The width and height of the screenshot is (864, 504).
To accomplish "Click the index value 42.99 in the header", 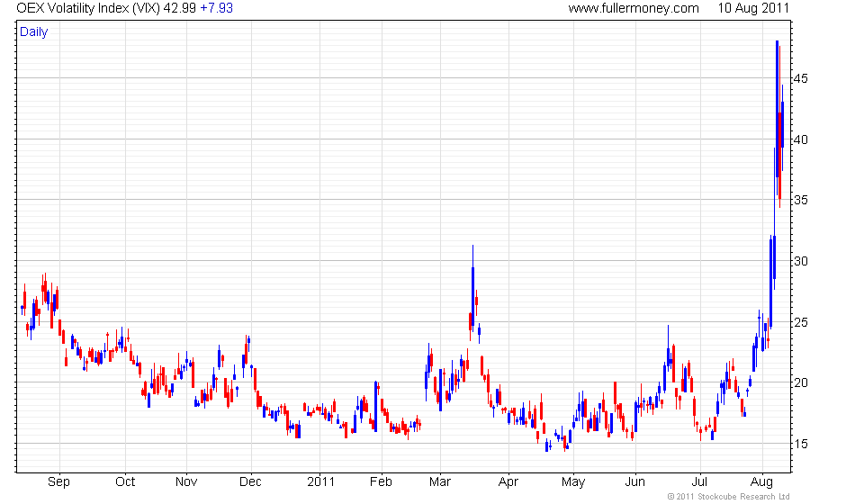I will (x=179, y=8).
